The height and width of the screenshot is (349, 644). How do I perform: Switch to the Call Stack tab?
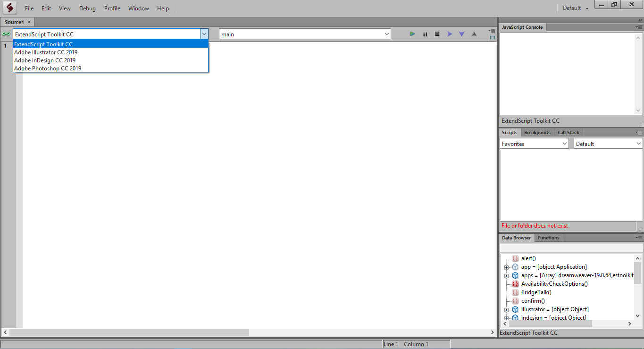pyautogui.click(x=568, y=132)
